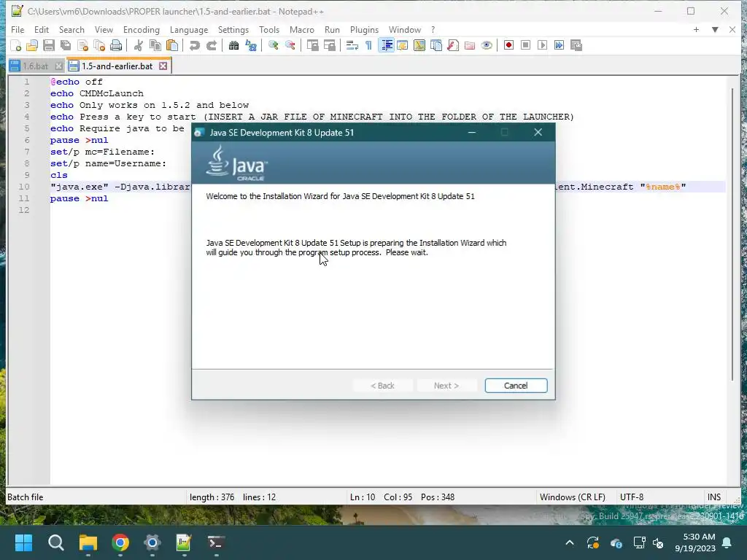Image resolution: width=747 pixels, height=560 pixels.
Task: Click the Copy toolbar icon
Action: coord(155,45)
